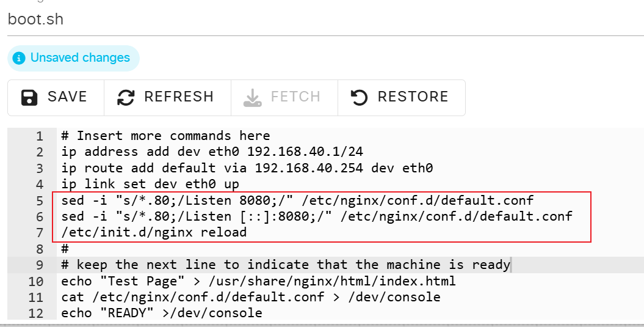The image size is (644, 327).
Task: Select the REFRESH button text
Action: (x=179, y=97)
